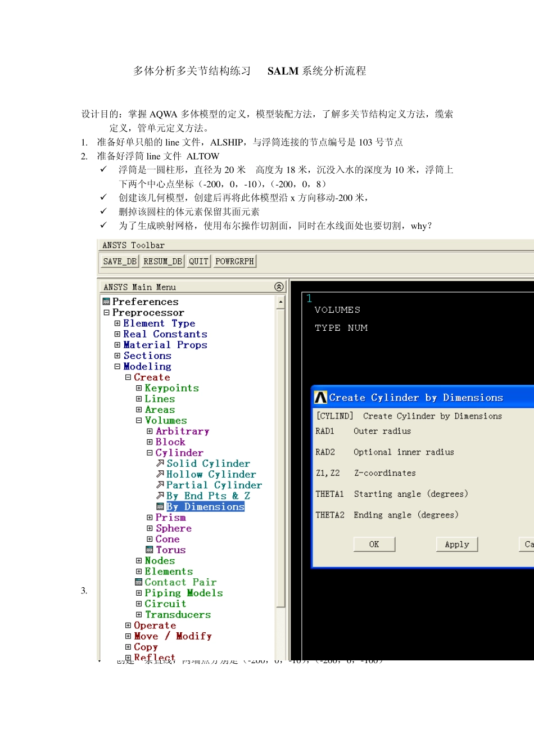Click the Hollow Cylinder arrow icon

160,474
